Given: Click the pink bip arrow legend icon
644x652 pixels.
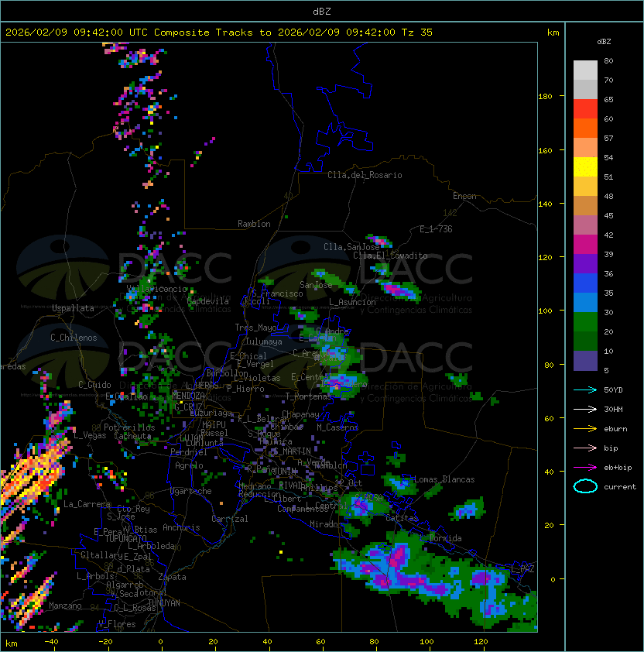Looking at the screenshot, I should click(585, 448).
